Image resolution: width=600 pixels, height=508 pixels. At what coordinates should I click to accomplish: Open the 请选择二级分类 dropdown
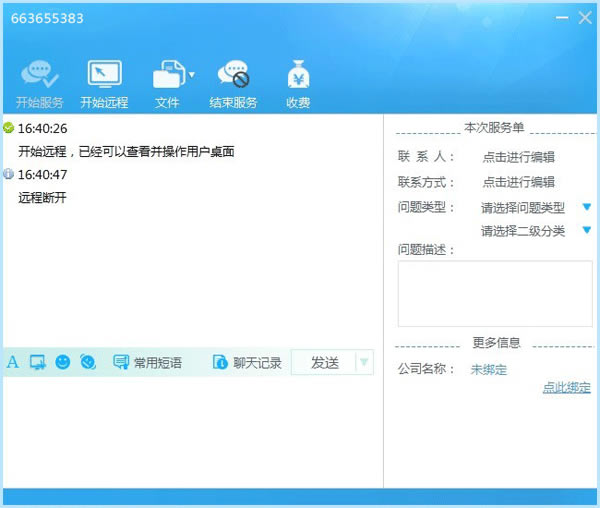(587, 230)
